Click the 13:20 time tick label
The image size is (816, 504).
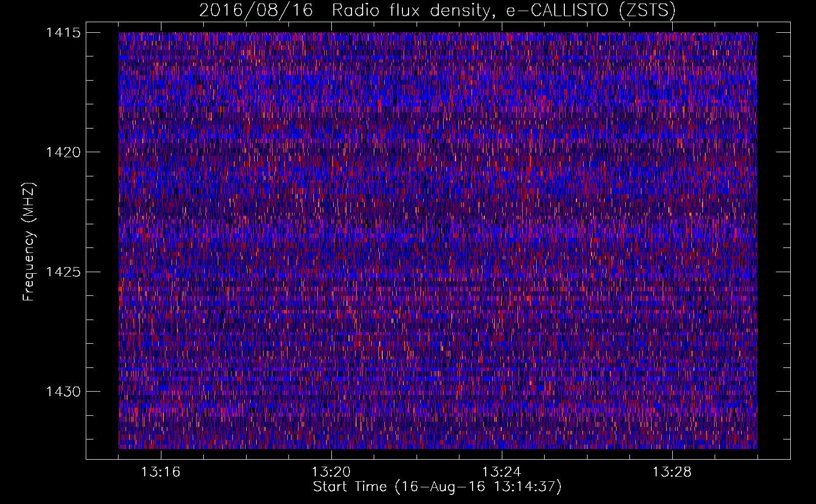pos(331,472)
